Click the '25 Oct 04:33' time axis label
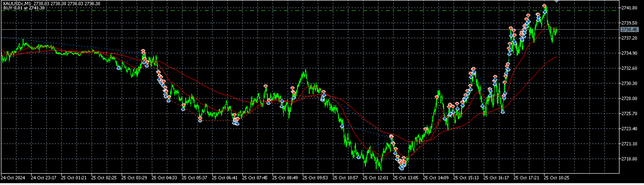Viewport: 644px width, 185px height. tap(164, 178)
